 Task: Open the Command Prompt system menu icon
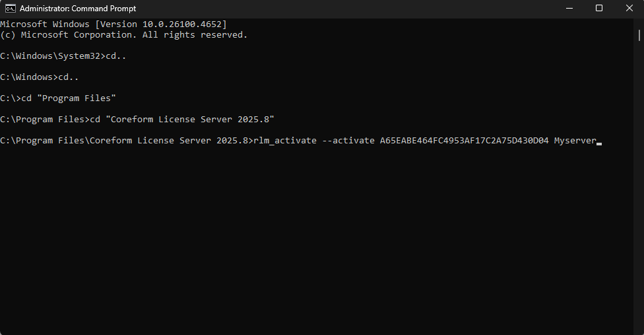[x=11, y=8]
